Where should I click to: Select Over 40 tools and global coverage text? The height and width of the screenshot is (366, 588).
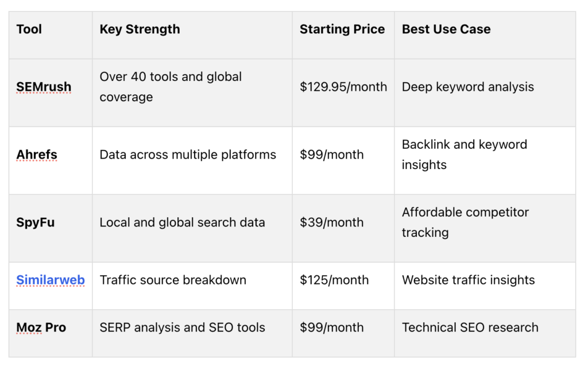click(x=171, y=87)
